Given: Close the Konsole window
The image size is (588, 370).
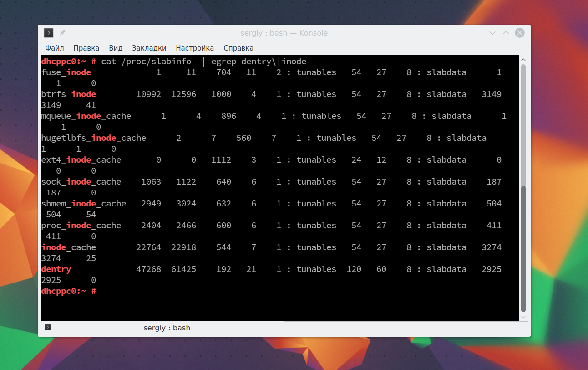Looking at the screenshot, I should [x=519, y=33].
